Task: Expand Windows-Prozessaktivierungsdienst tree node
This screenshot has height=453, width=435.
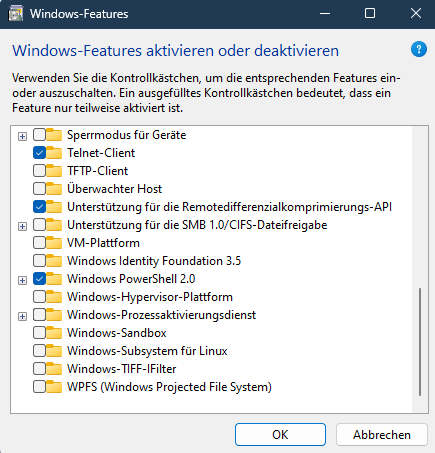Action: point(22,316)
